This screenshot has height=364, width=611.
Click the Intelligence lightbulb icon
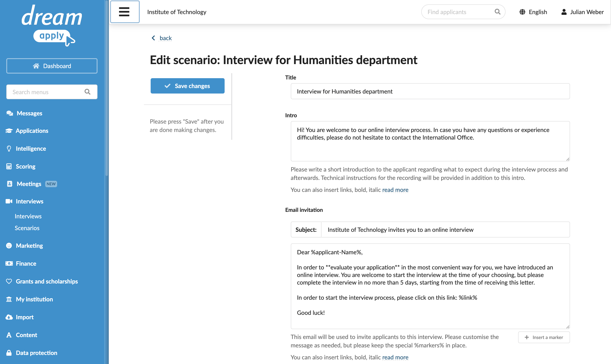point(9,148)
